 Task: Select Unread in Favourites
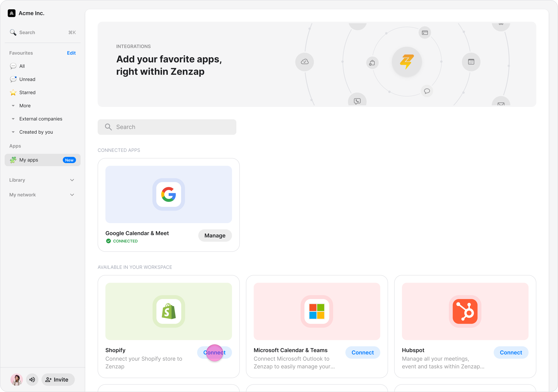coord(27,79)
